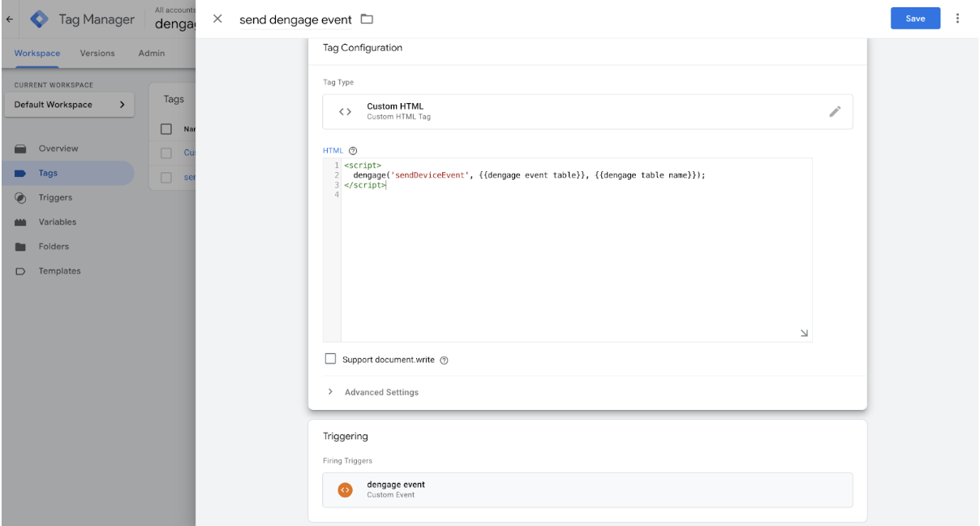Image resolution: width=980 pixels, height=526 pixels.
Task: Open help icon beside Support document.write
Action: coord(444,360)
